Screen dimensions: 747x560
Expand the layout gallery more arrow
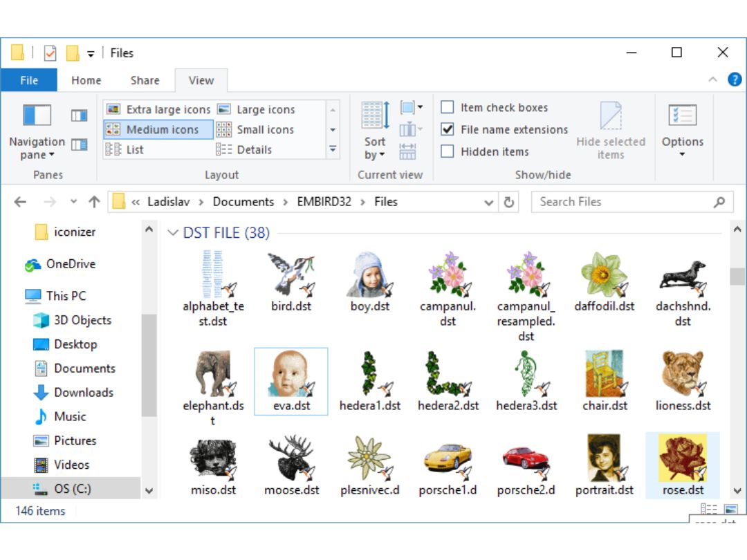click(333, 149)
